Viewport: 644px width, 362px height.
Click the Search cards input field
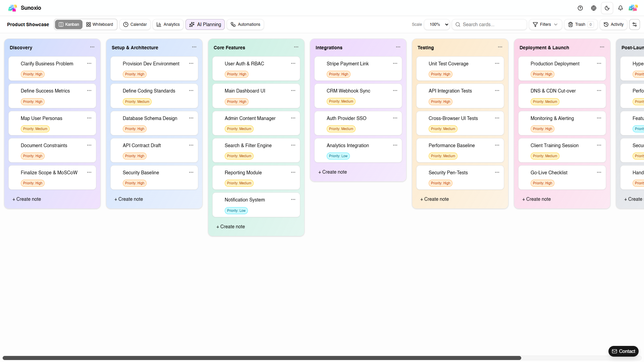click(492, 24)
